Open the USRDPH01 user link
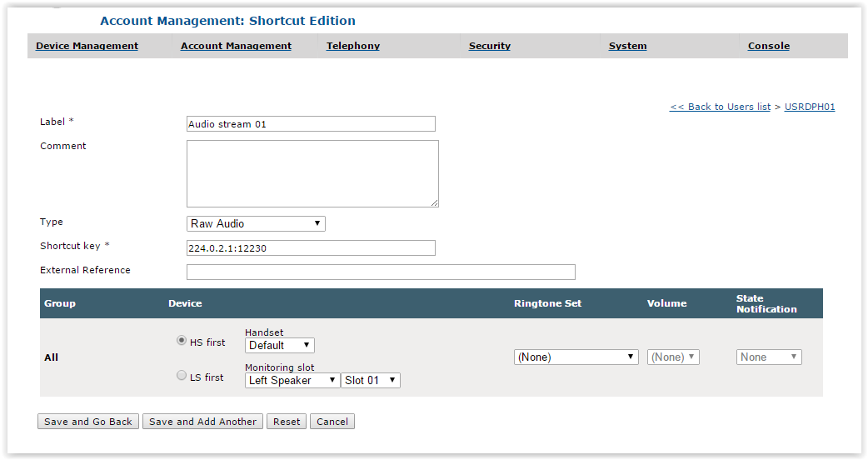Viewport: 868px width, 460px height. tap(810, 107)
